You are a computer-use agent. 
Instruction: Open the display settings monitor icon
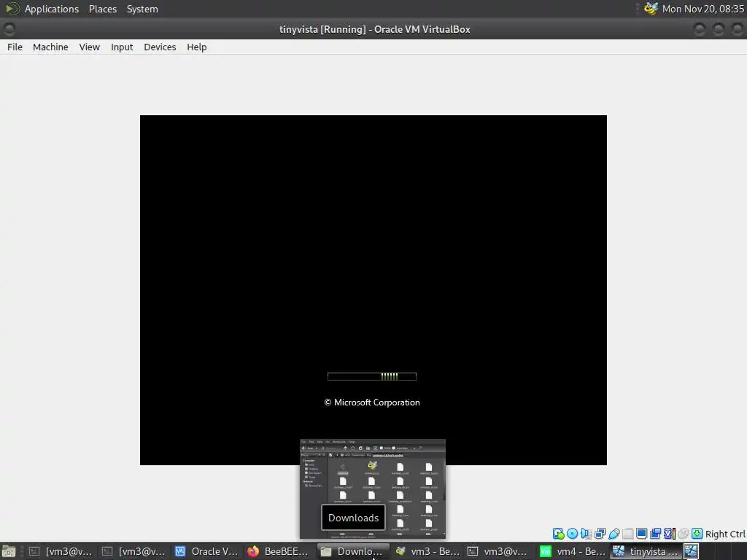(x=641, y=534)
